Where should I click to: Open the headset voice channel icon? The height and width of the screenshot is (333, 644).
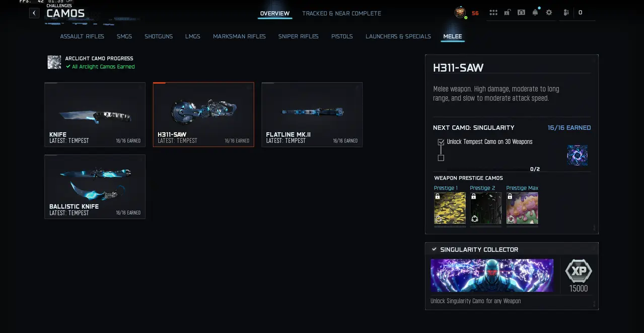[x=521, y=13]
